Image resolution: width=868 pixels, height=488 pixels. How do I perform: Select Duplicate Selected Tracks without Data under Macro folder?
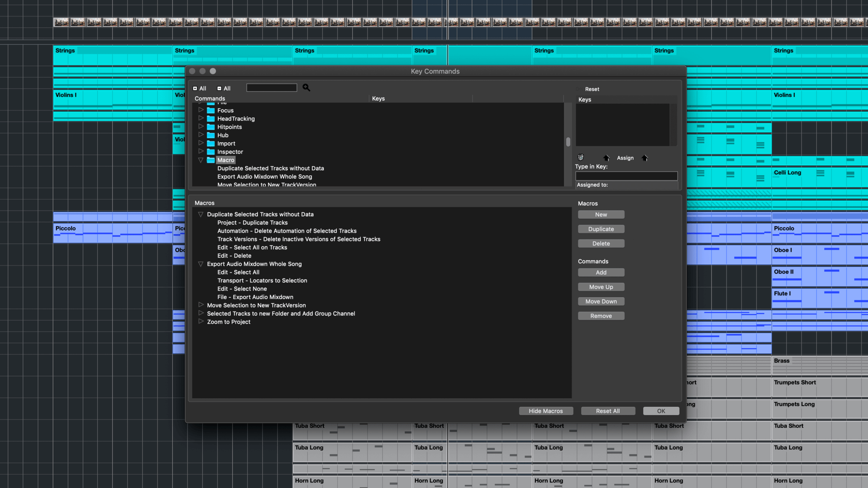[270, 168]
